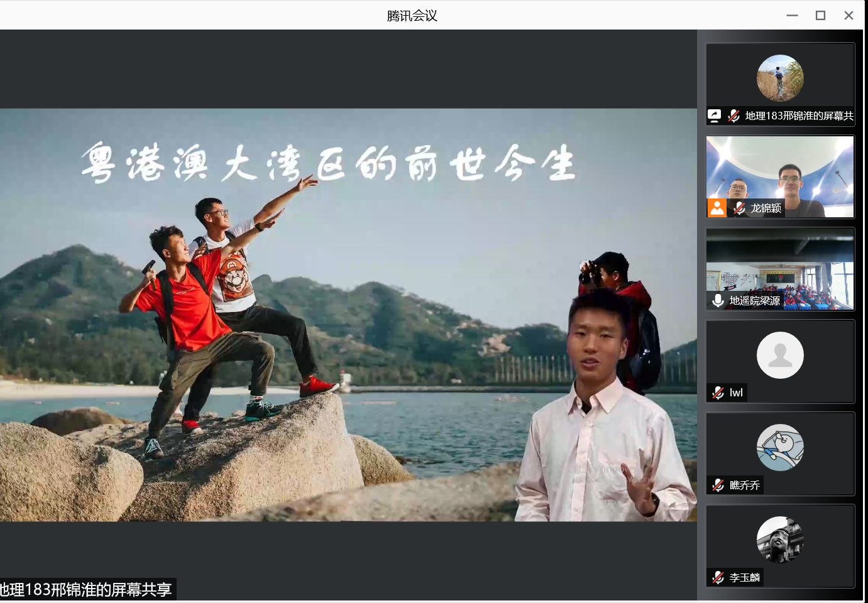Screen dimensions: 868x603
Task: Click the 地理183邢锦淮的屏幕共享 label at bottom left
Action: pos(86,590)
